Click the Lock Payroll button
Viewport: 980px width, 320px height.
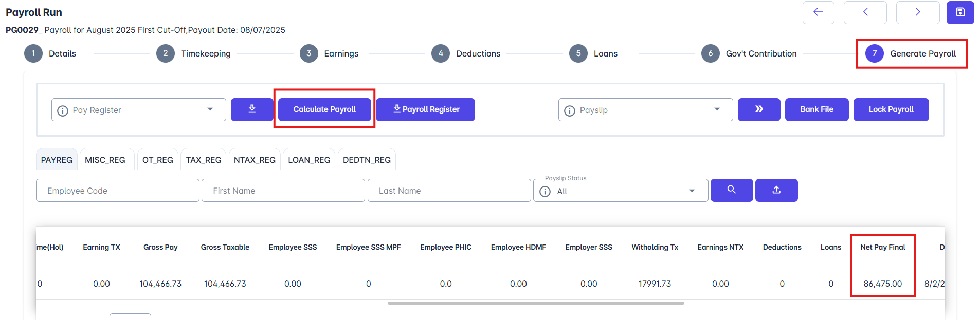tap(891, 109)
